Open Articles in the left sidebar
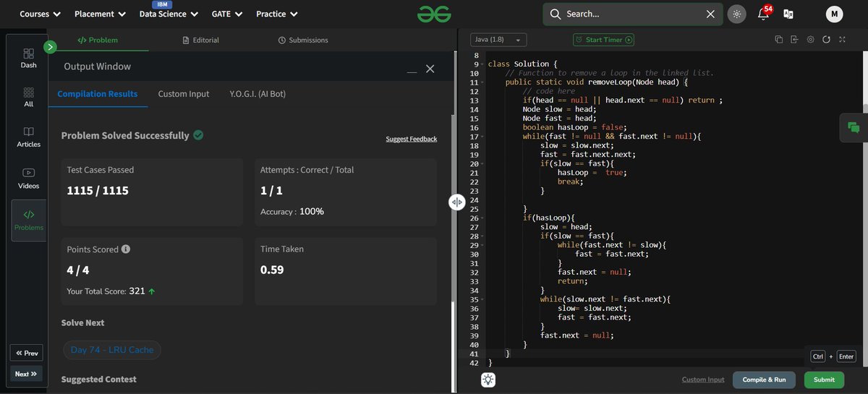 (x=28, y=137)
